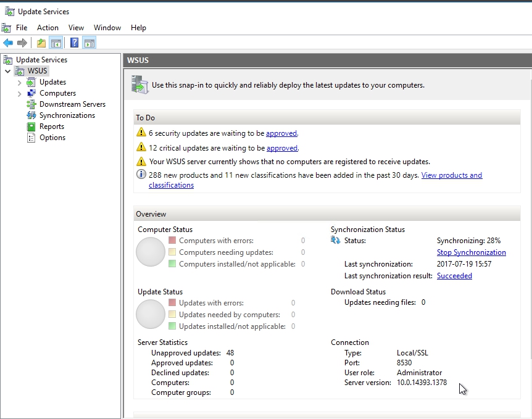532x419 pixels.
Task: Click the green Reports icon
Action: click(x=31, y=127)
